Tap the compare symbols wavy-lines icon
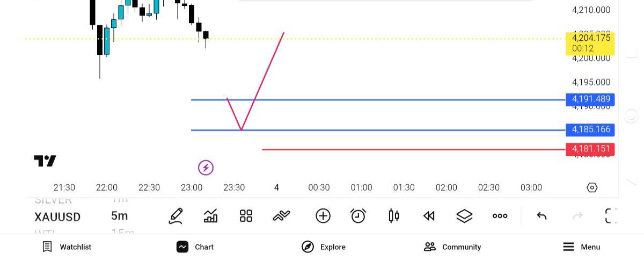Screen dimensions: 644x260 coord(281,216)
